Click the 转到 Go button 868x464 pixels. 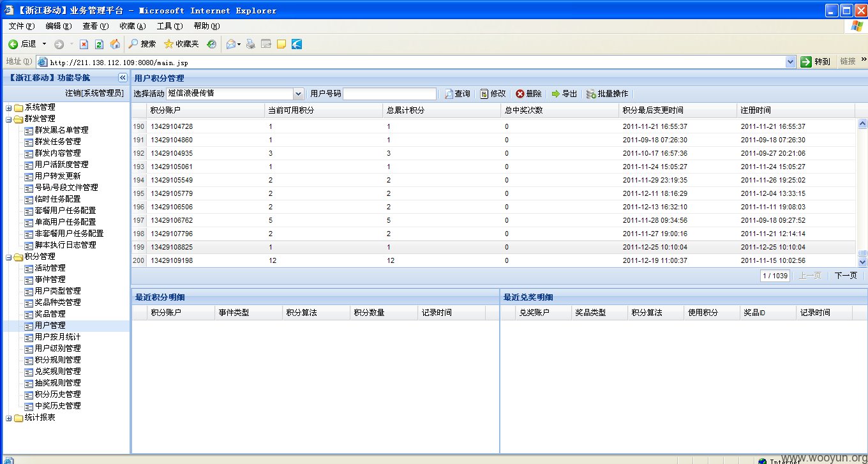[x=816, y=62]
